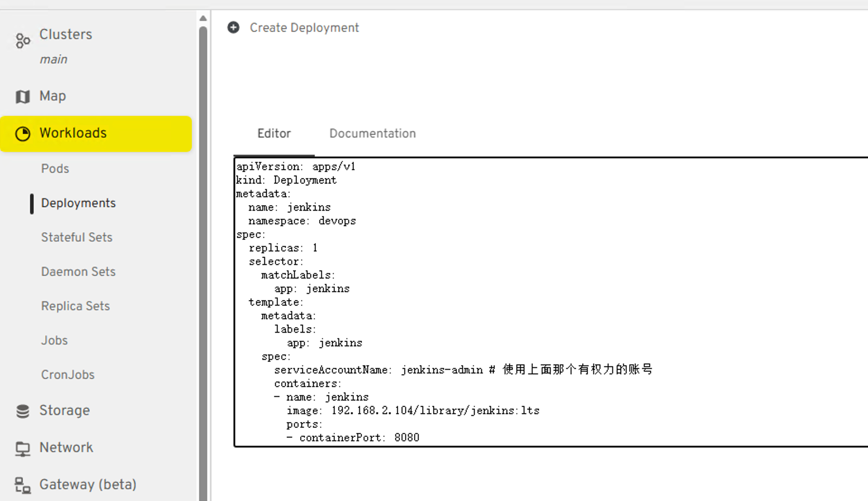Open Replica Sets

pyautogui.click(x=75, y=306)
